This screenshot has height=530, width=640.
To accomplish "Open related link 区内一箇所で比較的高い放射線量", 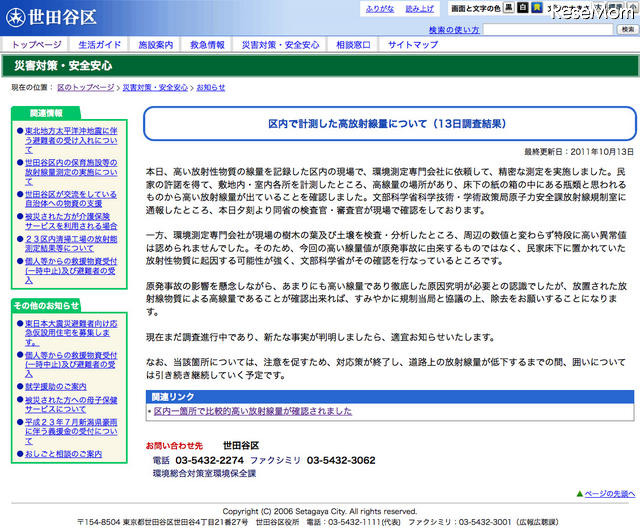I will (x=252, y=410).
